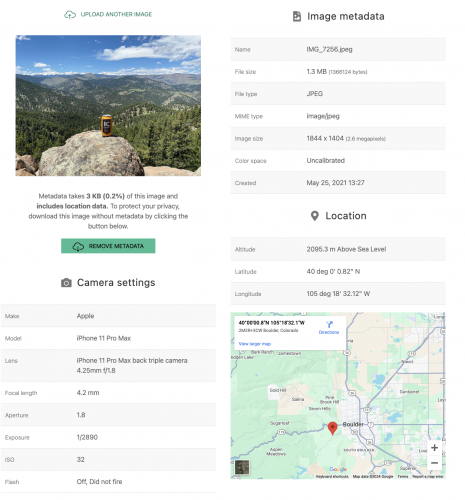Viewport: 465px width, 500px height.
Task: Click the Location pin icon
Action: [x=314, y=216]
